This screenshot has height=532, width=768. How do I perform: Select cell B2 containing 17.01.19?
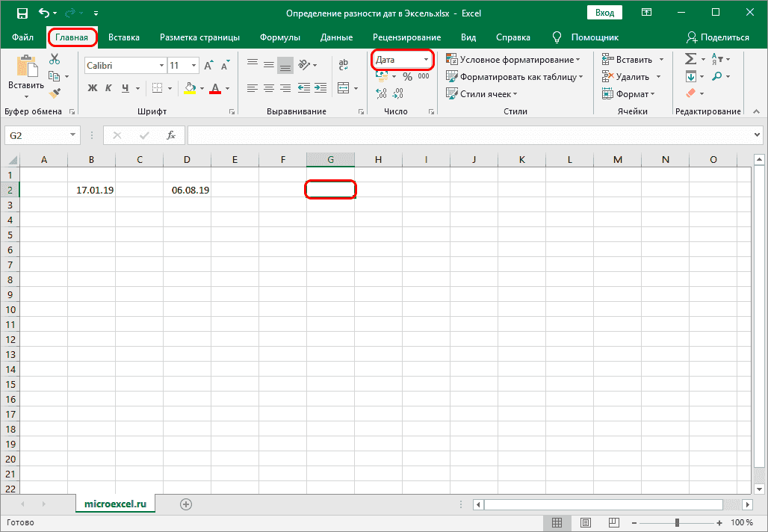tap(91, 190)
